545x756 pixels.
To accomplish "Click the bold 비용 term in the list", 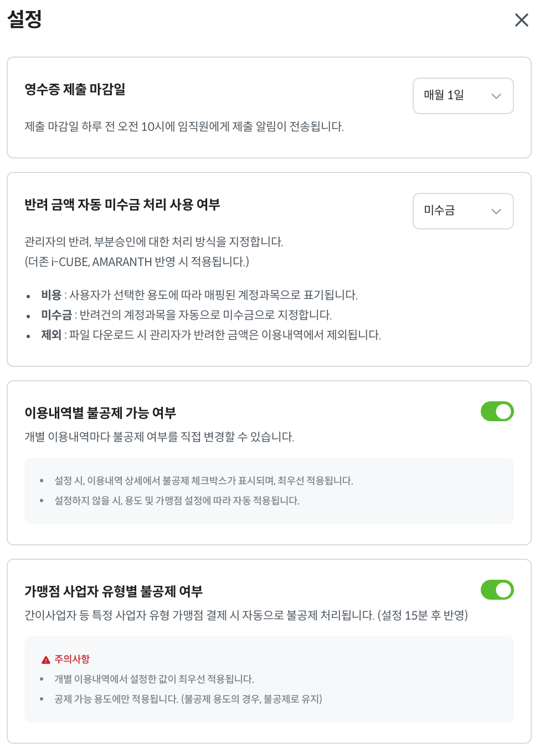I will click(51, 295).
